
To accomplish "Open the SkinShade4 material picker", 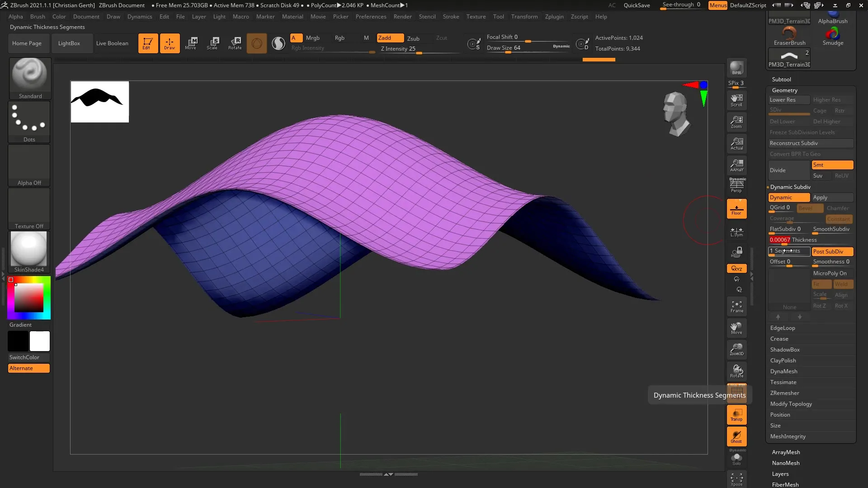I will (29, 252).
